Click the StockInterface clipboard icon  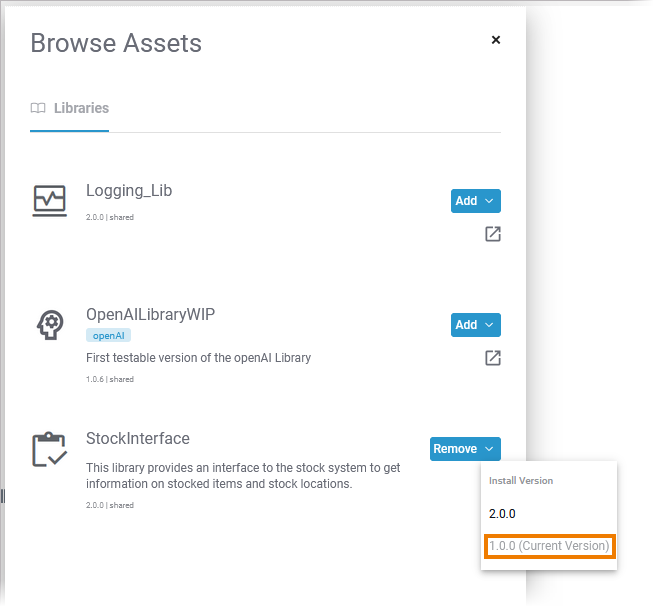pyautogui.click(x=49, y=450)
